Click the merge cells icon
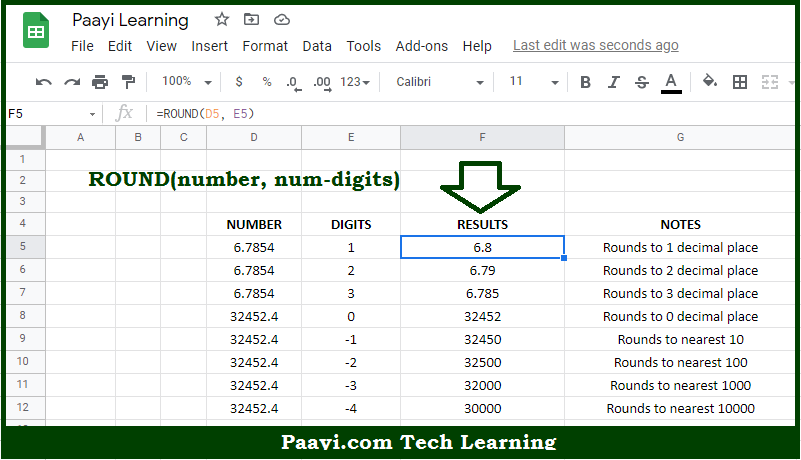Screen dimensions: 801x460 pyautogui.click(x=770, y=82)
